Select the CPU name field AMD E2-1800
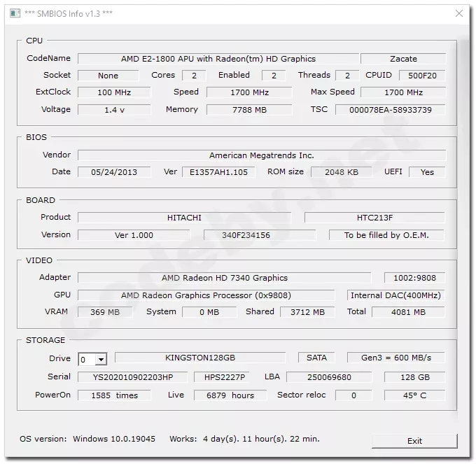The image size is (476, 464). click(218, 59)
